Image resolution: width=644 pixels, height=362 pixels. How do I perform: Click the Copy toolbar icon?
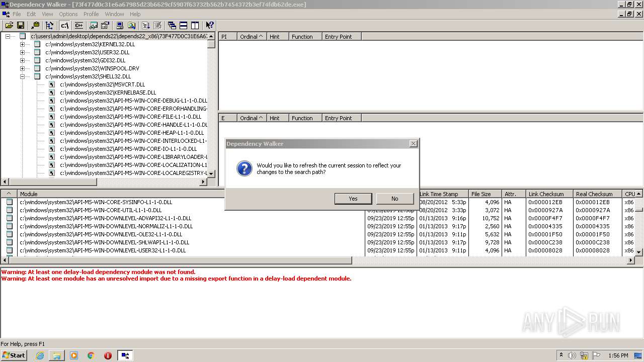[35, 25]
